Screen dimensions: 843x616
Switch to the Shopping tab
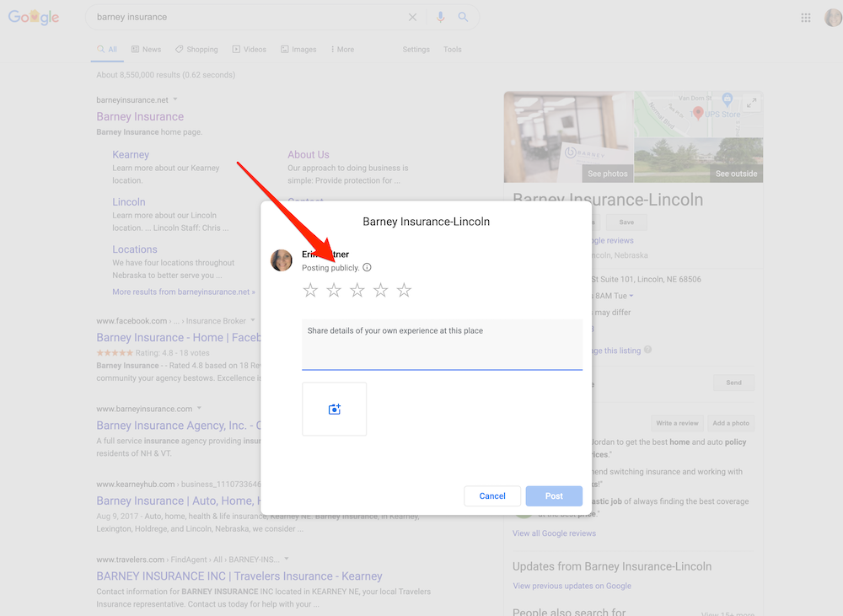[x=196, y=50]
